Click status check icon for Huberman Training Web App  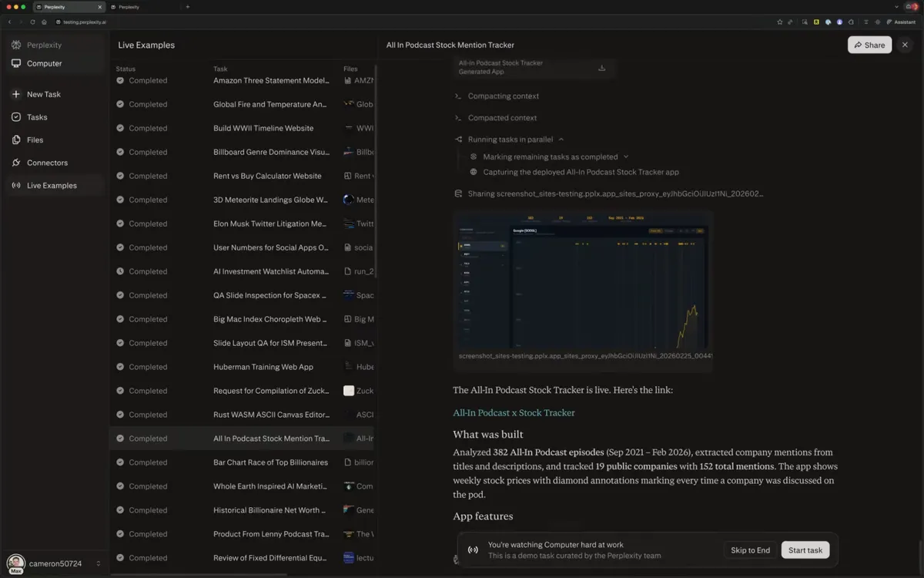tap(120, 367)
